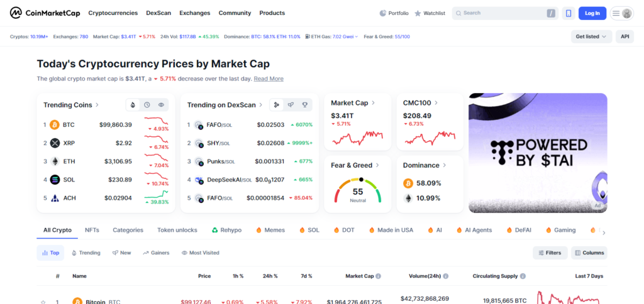Image resolution: width=644 pixels, height=304 pixels.
Task: Expand the Market Cap card chevron
Action: (x=373, y=103)
